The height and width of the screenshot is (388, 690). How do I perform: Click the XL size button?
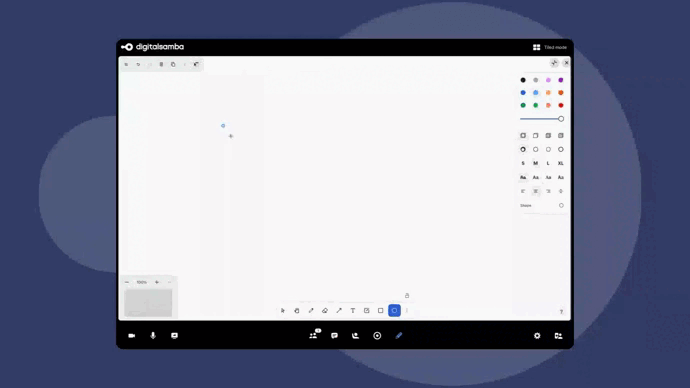tap(561, 163)
